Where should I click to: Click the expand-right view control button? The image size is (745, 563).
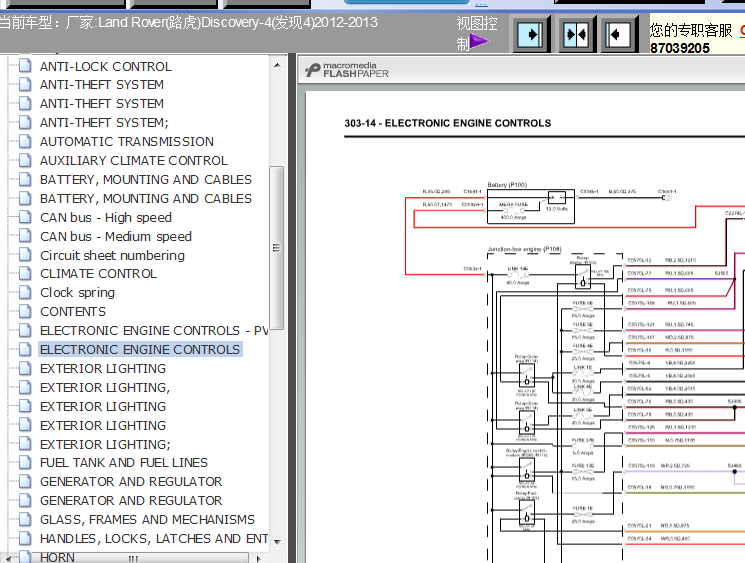pyautogui.click(x=530, y=34)
